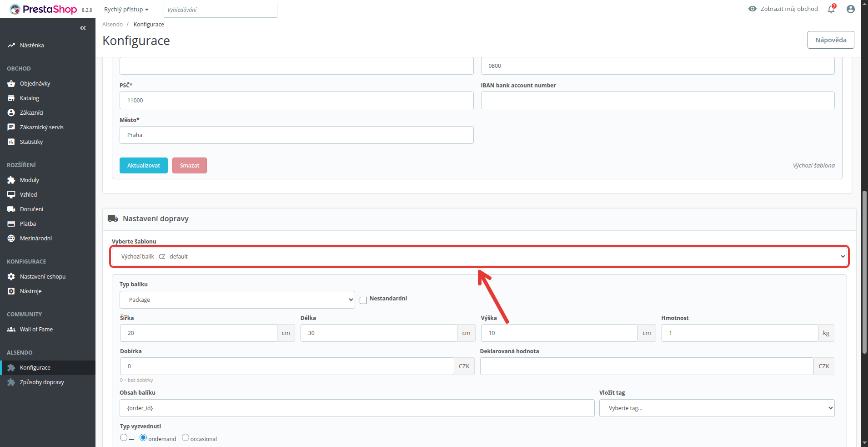
Task: Click the Smazat button
Action: click(190, 166)
